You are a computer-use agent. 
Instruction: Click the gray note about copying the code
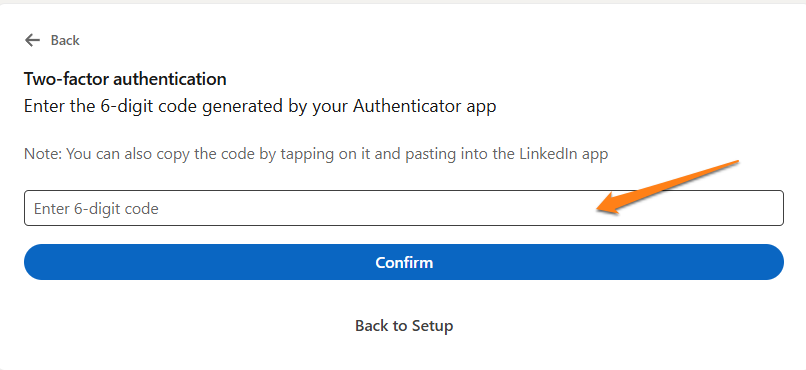click(316, 154)
